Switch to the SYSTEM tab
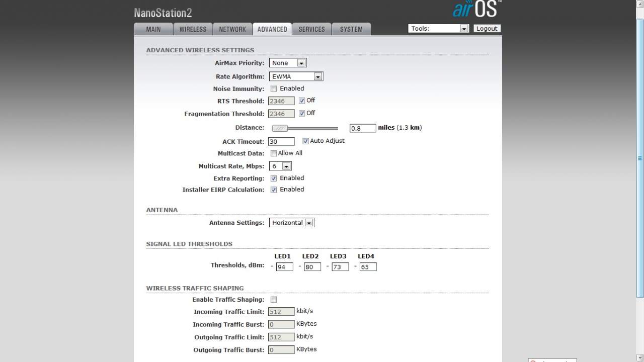The width and height of the screenshot is (644, 362). coord(351,29)
